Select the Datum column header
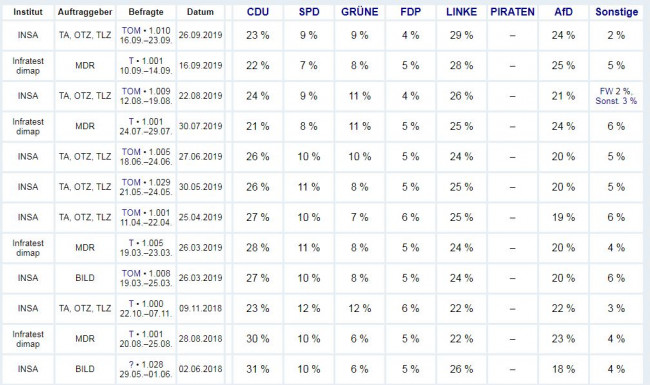Image resolution: width=650 pixels, height=385 pixels. point(200,12)
